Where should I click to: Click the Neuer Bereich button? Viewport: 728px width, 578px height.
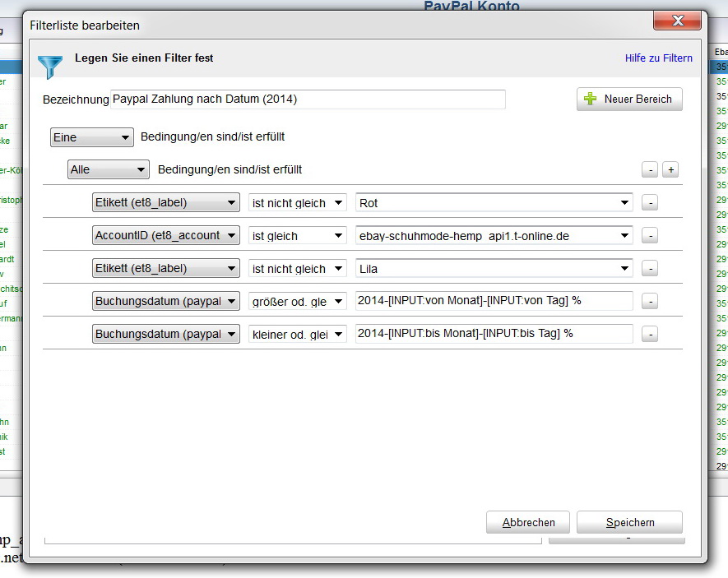(629, 99)
